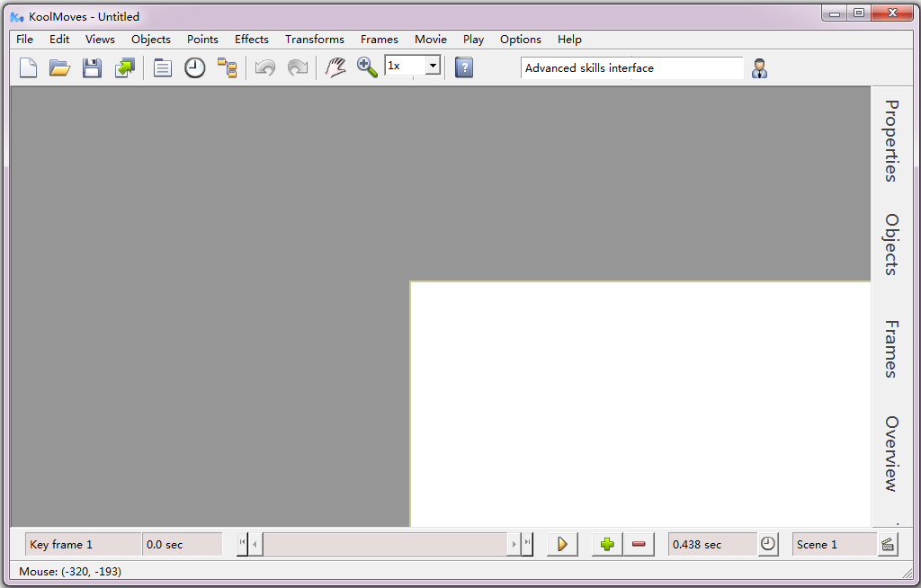
Task: Click the redo arrow icon
Action: [298, 68]
